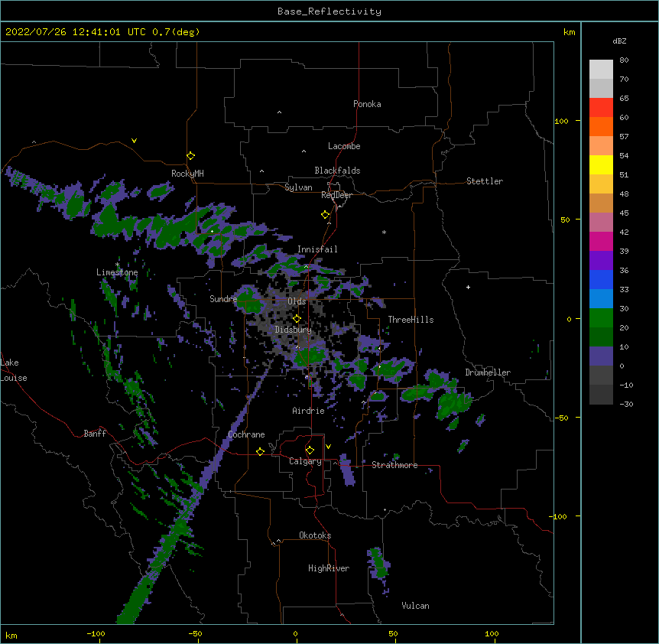Image resolution: width=659 pixels, height=644 pixels.
Task: Select the Stettler label
Action: [485, 181]
